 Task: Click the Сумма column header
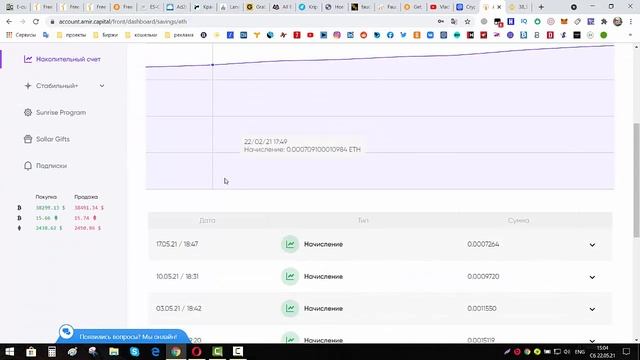[x=518, y=220]
